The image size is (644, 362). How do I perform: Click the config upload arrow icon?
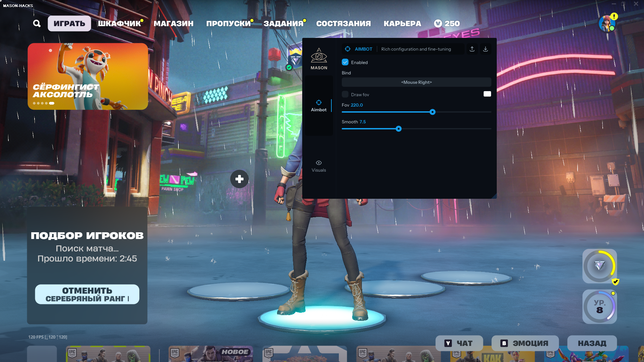pos(472,49)
